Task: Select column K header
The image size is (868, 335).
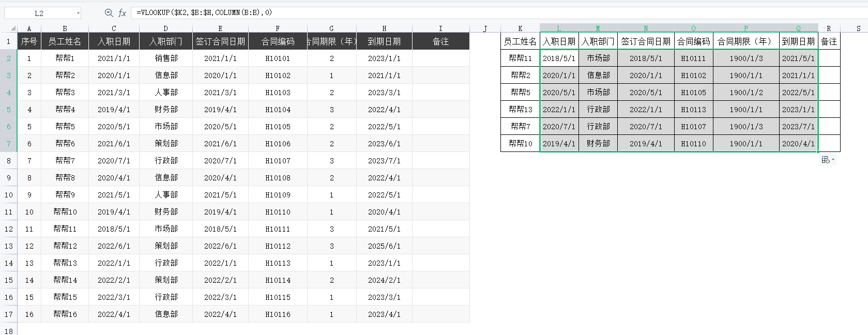Action: [x=520, y=28]
